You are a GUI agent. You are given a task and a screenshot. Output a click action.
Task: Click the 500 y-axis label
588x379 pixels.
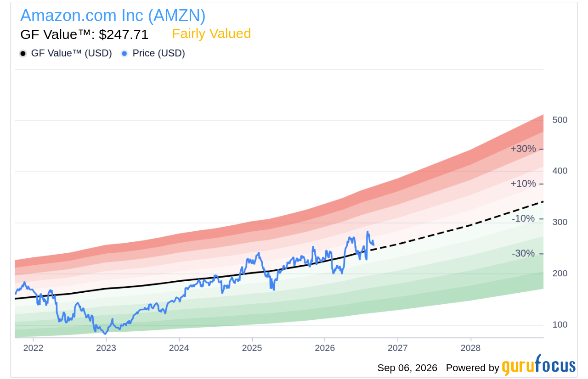tap(560, 120)
